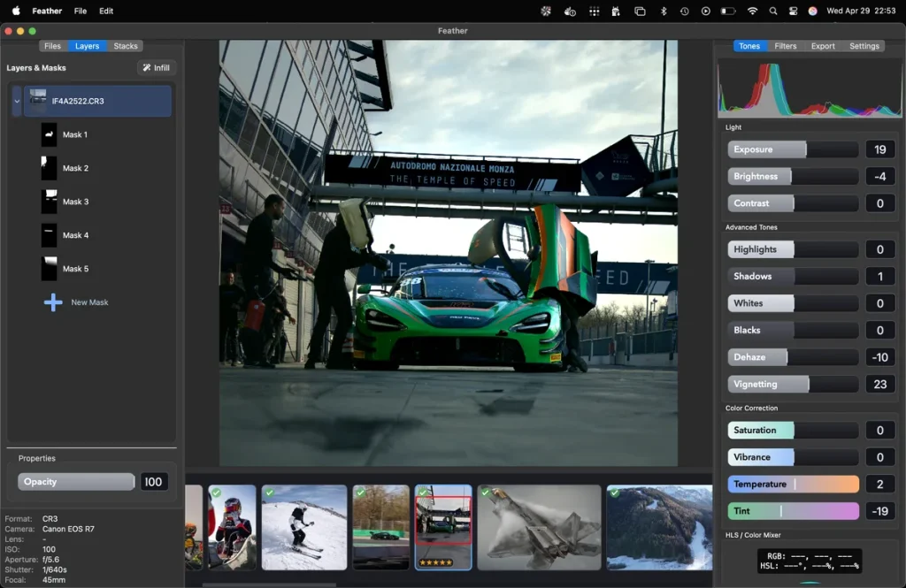The image size is (906, 588).
Task: Click the Infill button
Action: tap(156, 67)
